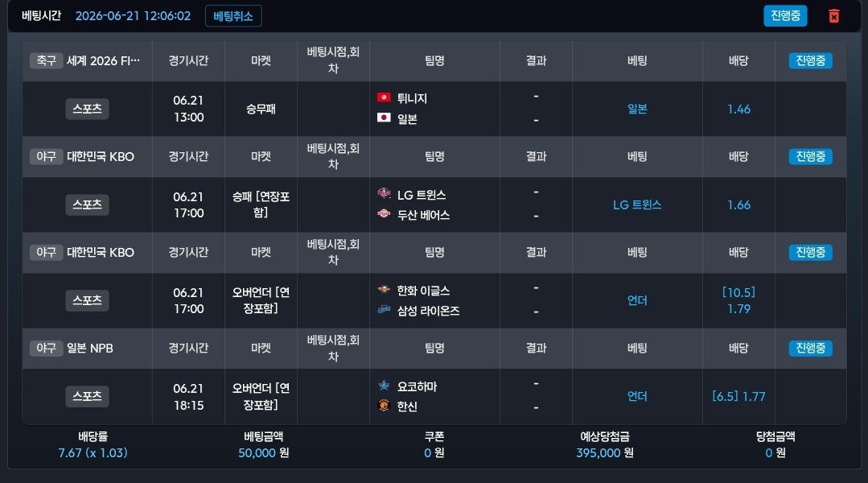This screenshot has height=483, width=868.
Task: Click the 한화 이글스 team logo
Action: (384, 289)
